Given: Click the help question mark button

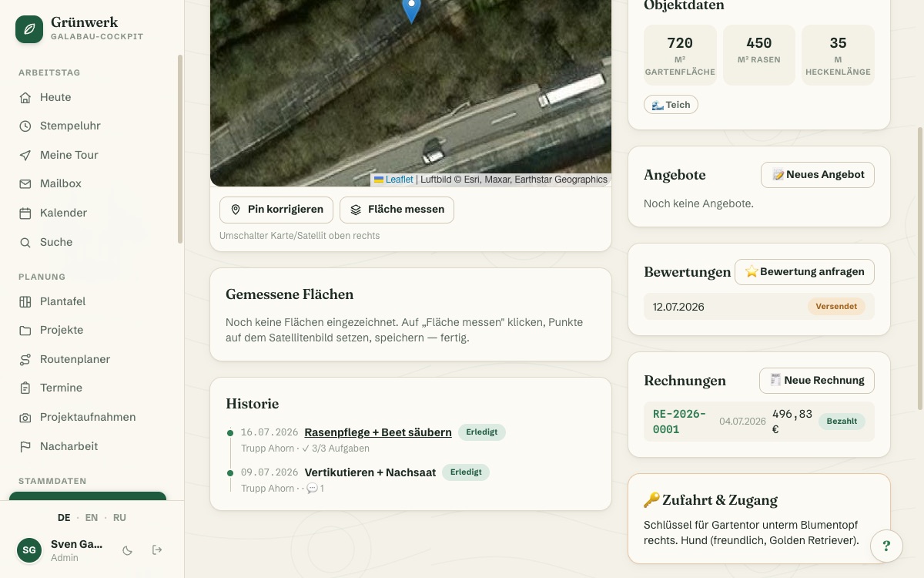Looking at the screenshot, I should coord(886,546).
